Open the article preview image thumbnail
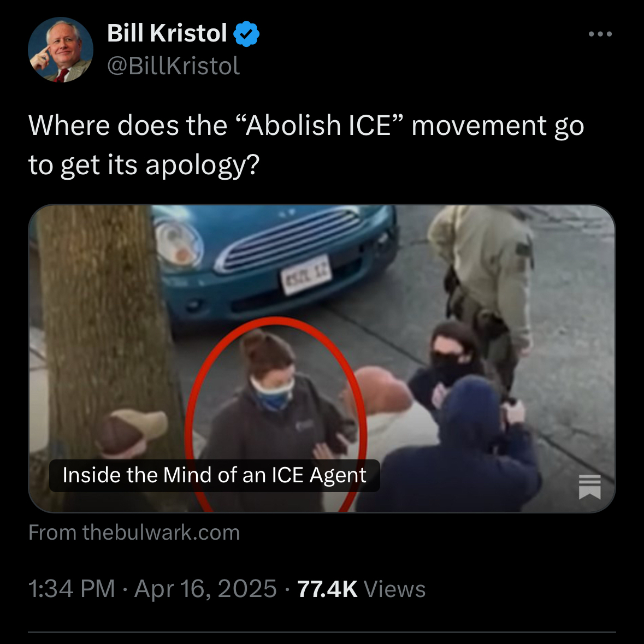The height and width of the screenshot is (644, 644). tap(322, 358)
